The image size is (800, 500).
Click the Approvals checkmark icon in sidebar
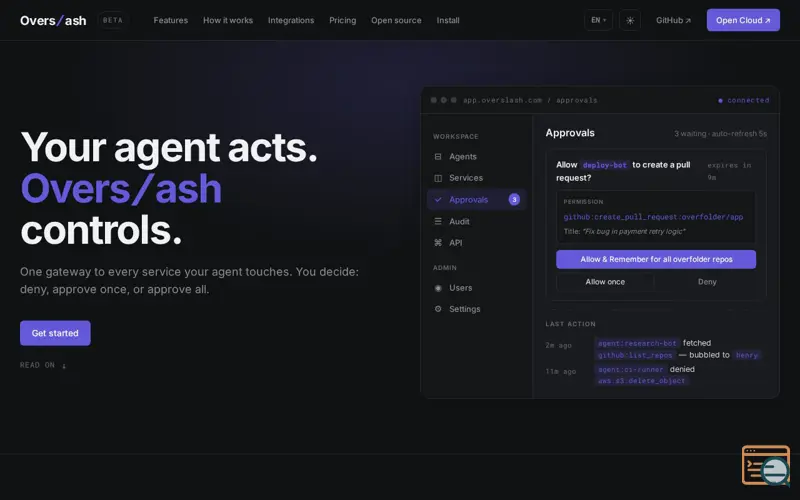[x=438, y=199]
